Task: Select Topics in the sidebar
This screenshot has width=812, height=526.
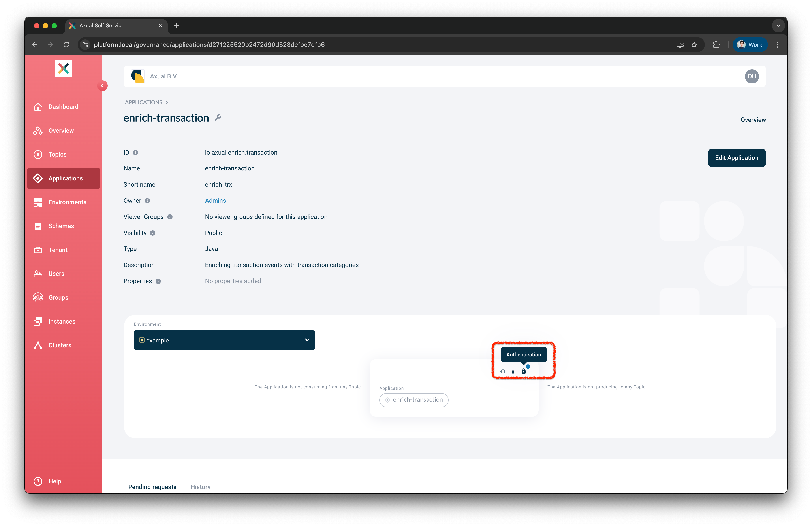Action: pos(57,154)
